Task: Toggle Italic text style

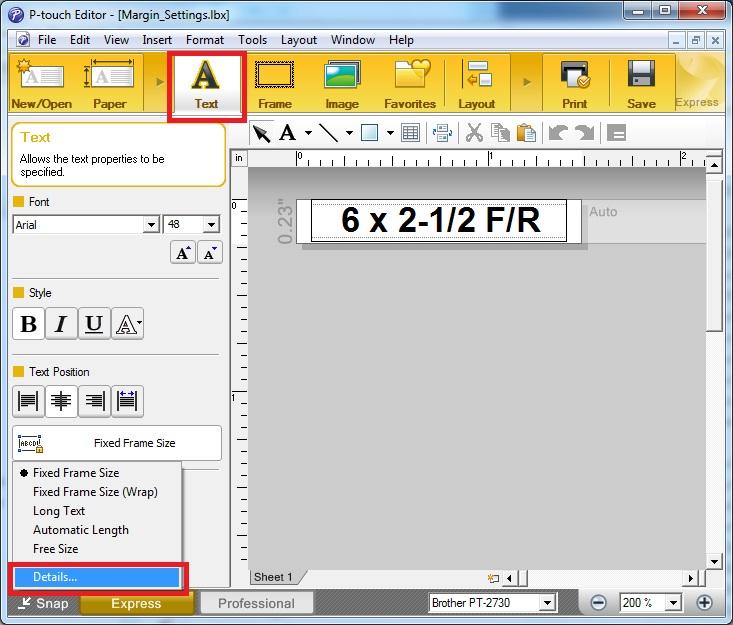Action: (61, 324)
